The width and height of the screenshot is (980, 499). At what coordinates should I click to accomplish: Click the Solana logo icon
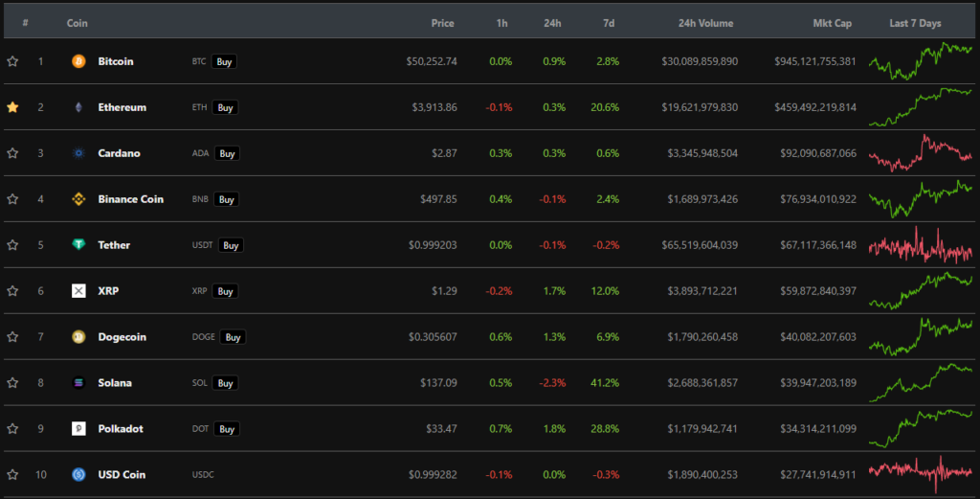click(78, 383)
